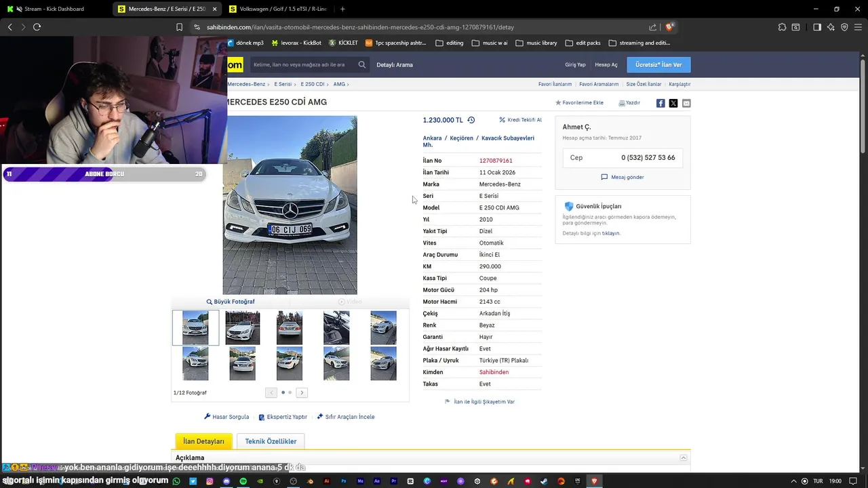Open 'edit packs' bookmarks folder
Viewport: 868px width, 488px height.
click(583, 43)
